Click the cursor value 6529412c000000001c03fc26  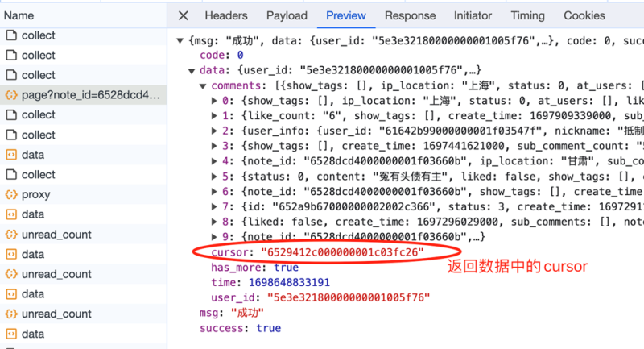coord(342,252)
